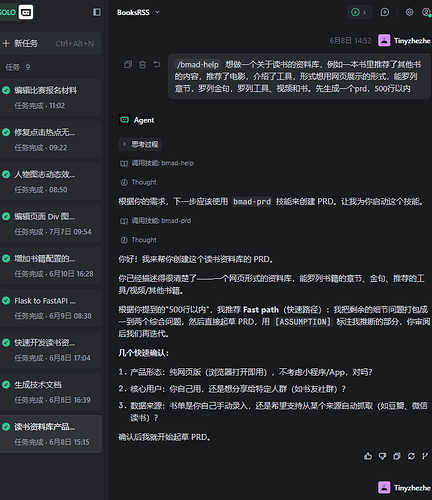Thumbs down the agent reply

coord(382,456)
